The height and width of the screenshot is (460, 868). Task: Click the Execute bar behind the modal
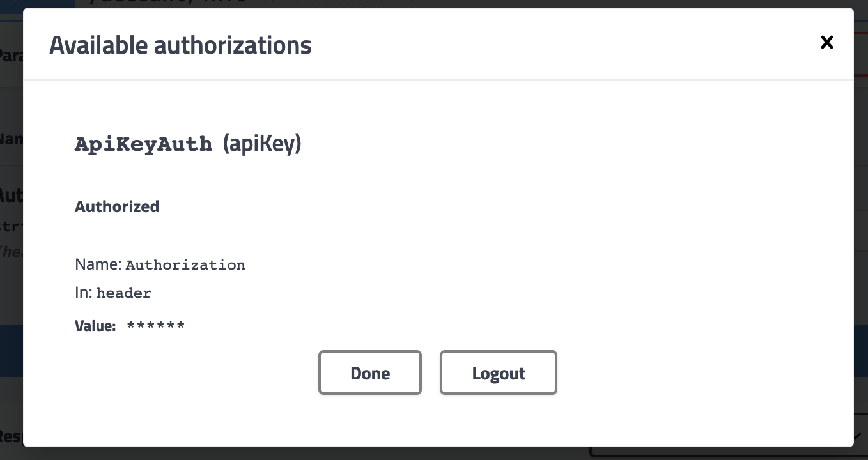pyautogui.click(x=11, y=350)
